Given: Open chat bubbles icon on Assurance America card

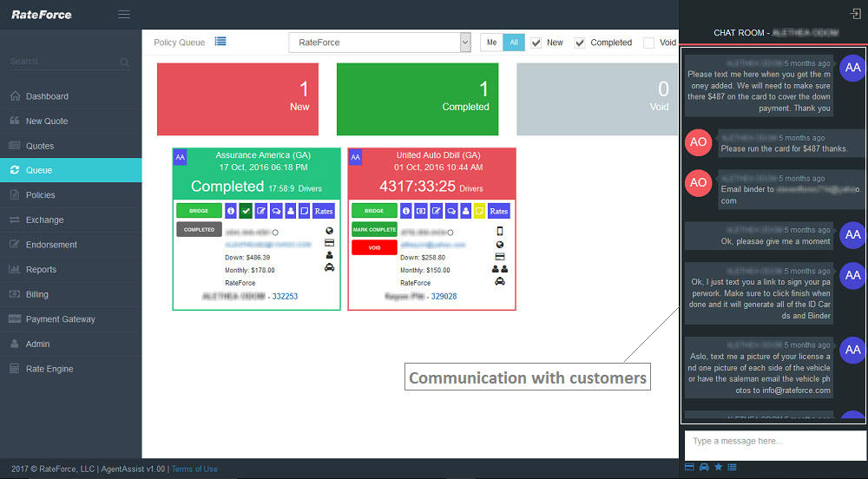Looking at the screenshot, I should pos(276,211).
